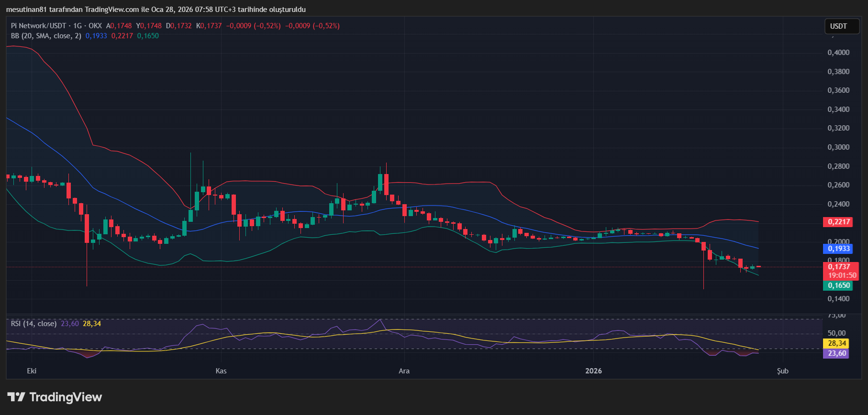Click the USDT currency button
868x415 pixels.
(x=842, y=26)
